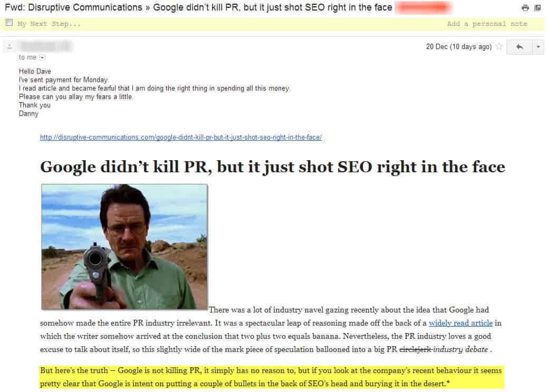Image resolution: width=547 pixels, height=392 pixels.
Task: Open the More options dropdown beside Reply
Action: click(x=538, y=47)
